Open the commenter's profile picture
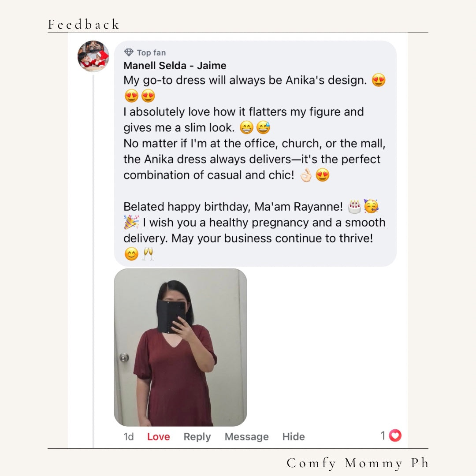 pos(93,56)
